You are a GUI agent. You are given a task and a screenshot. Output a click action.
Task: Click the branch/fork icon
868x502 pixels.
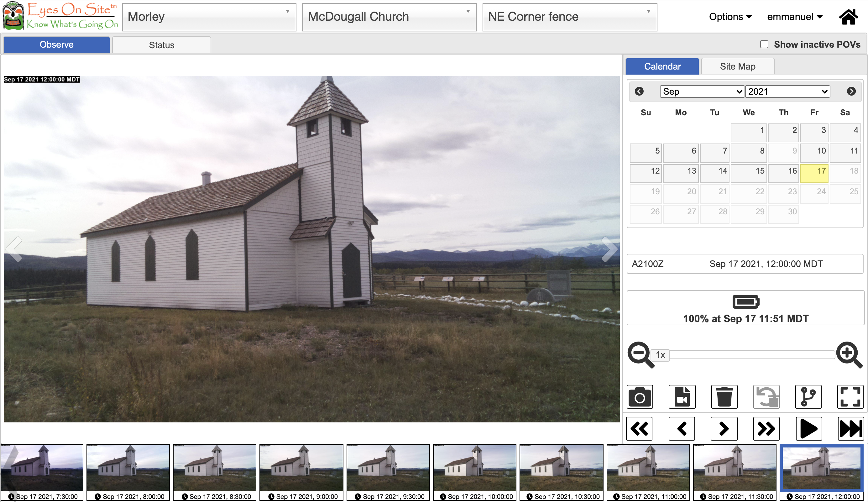[808, 397]
